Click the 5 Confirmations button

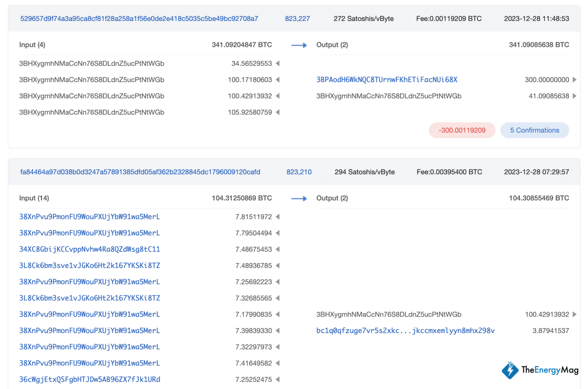pyautogui.click(x=534, y=130)
